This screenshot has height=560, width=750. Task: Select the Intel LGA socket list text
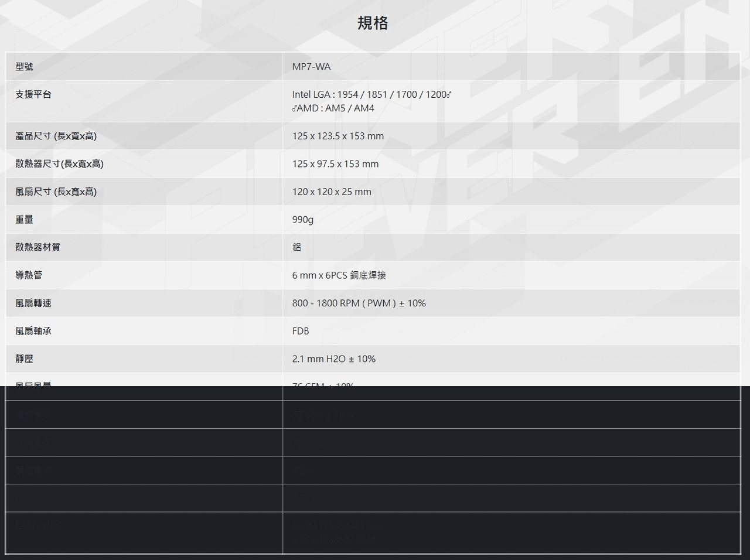(371, 94)
